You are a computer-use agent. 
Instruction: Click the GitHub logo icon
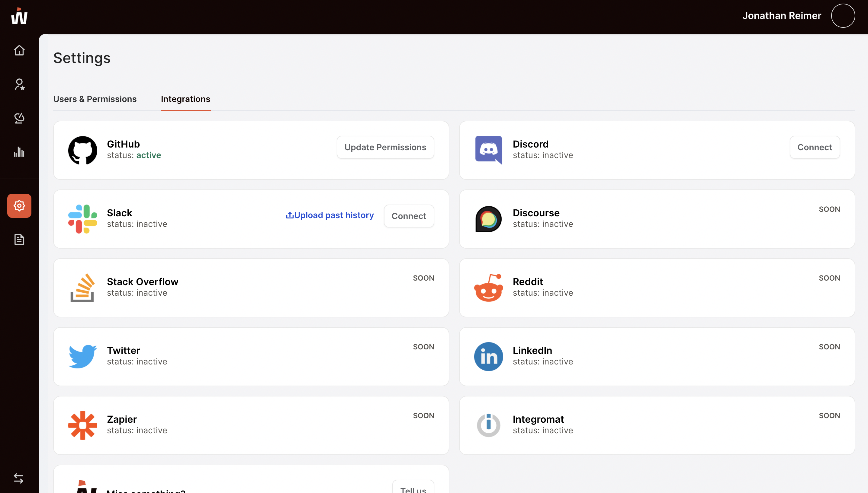pyautogui.click(x=82, y=150)
